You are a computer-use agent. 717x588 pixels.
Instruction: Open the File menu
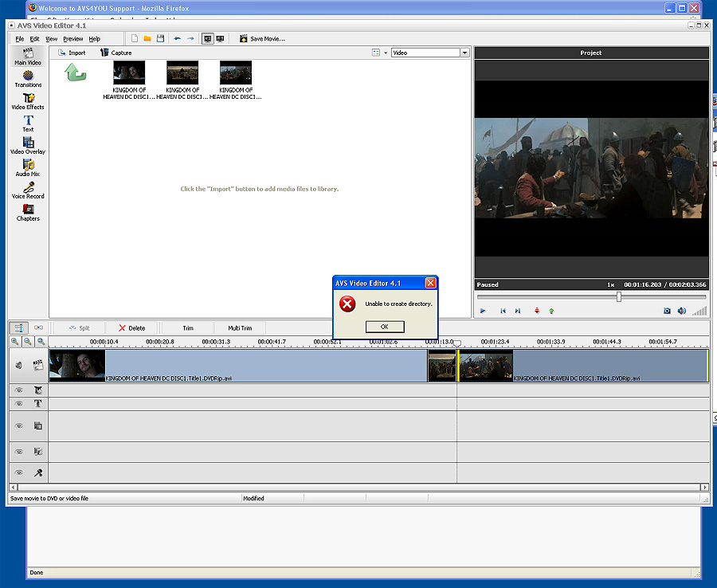coord(20,39)
